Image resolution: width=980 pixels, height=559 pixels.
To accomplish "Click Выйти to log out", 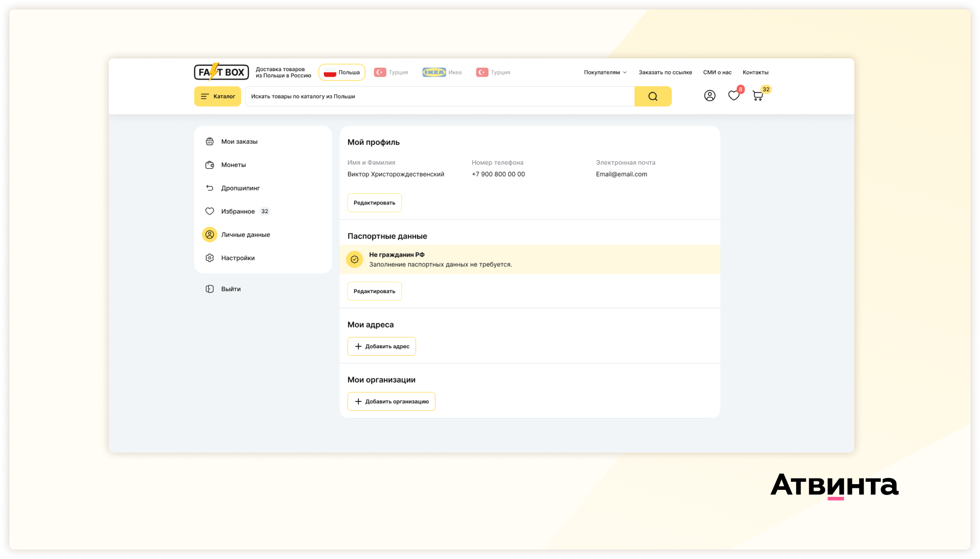I will coord(231,289).
